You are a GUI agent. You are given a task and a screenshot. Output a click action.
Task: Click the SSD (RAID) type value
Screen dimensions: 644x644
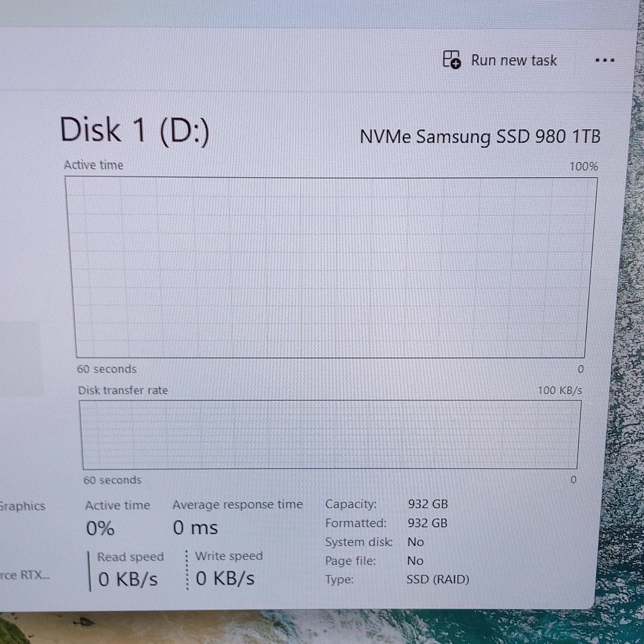click(438, 579)
